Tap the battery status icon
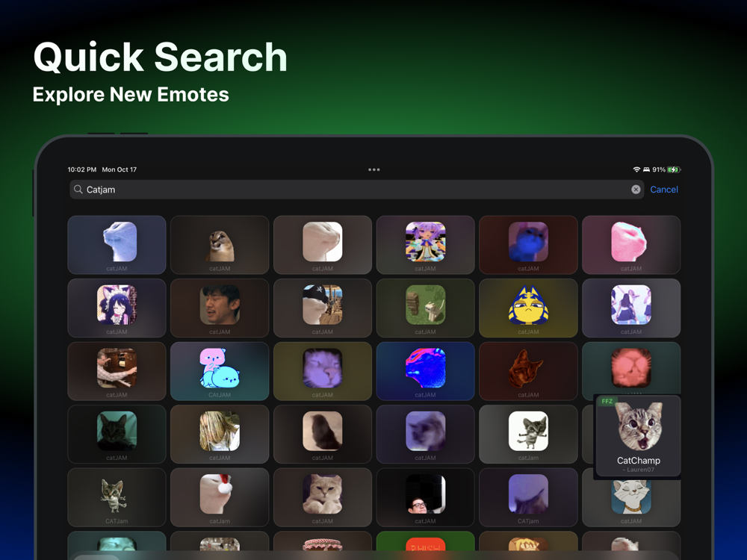Screen dimensions: 747x560 [x=674, y=169]
